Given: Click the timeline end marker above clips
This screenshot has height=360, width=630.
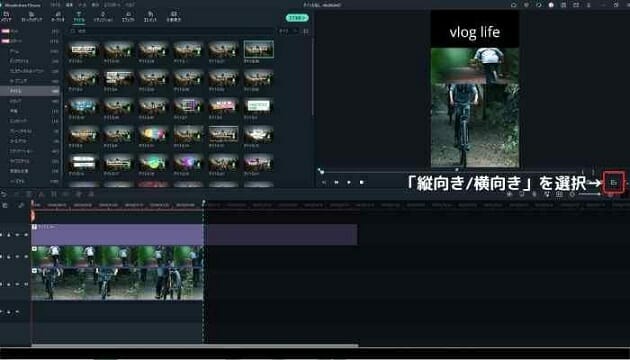Looking at the screenshot, I should 204,203.
